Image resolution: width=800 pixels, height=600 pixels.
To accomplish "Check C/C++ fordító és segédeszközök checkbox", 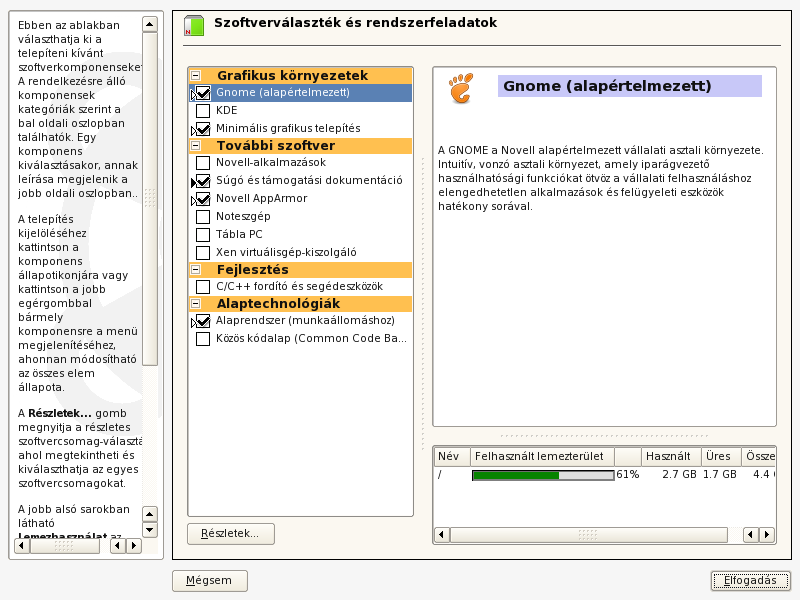I will [203, 287].
